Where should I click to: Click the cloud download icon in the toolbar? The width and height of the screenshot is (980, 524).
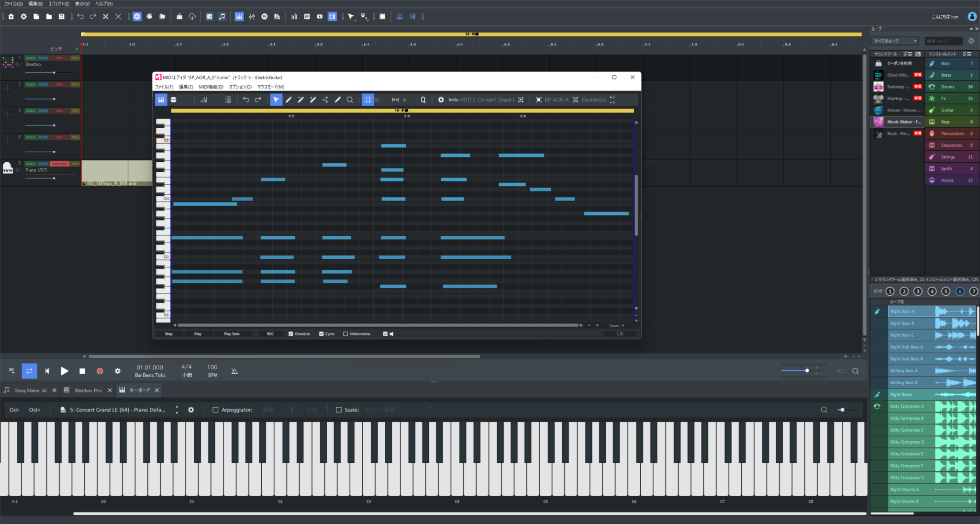pyautogui.click(x=191, y=16)
